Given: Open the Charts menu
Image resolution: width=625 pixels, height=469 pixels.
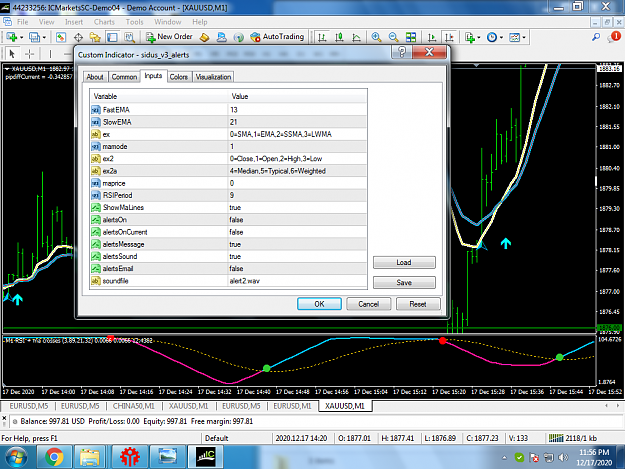Looking at the screenshot, I should (x=104, y=22).
